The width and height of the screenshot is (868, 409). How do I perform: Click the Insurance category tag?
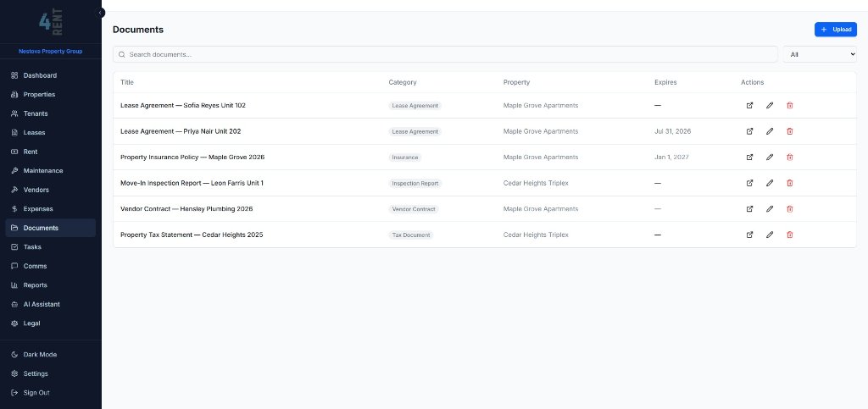click(x=404, y=158)
